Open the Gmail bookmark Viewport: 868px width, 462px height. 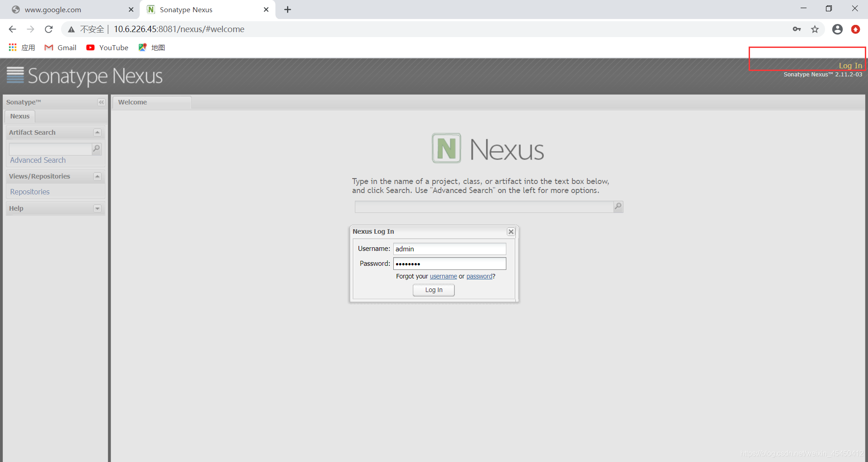coord(61,47)
